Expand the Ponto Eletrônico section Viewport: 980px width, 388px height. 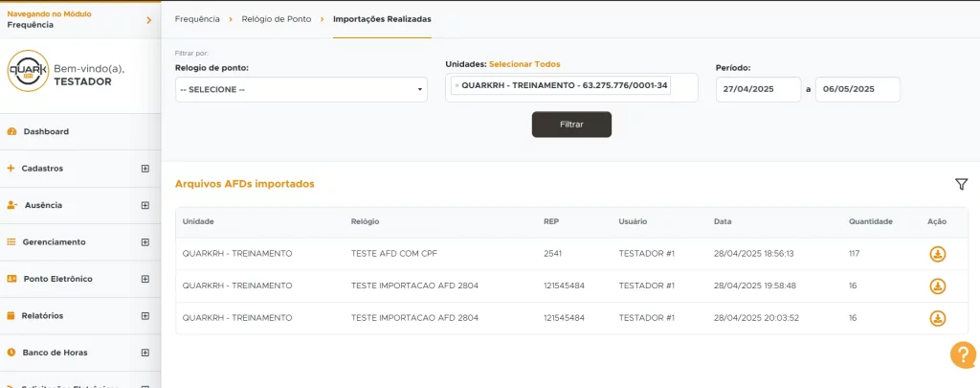point(145,279)
